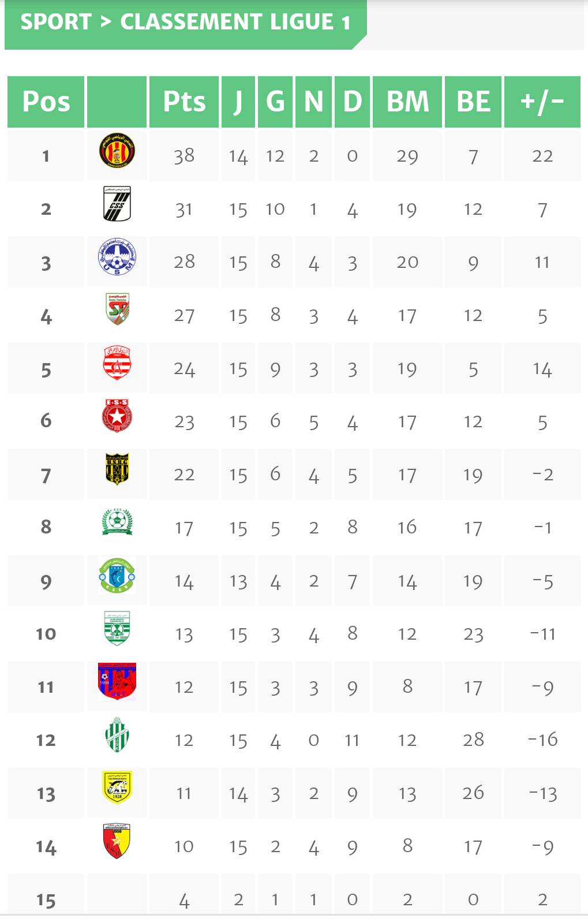Select the blue USM club crest
This screenshot has width=588, height=922.
(x=117, y=257)
